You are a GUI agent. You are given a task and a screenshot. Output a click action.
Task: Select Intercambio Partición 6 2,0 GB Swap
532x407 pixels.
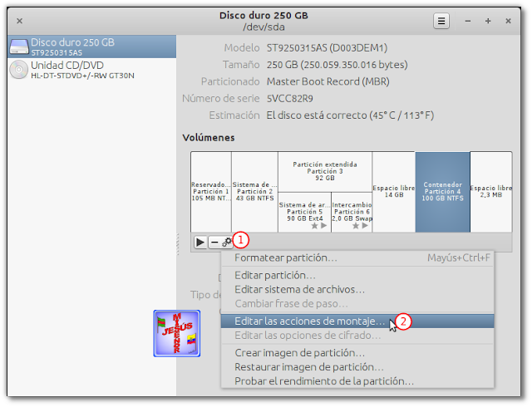coord(352,213)
